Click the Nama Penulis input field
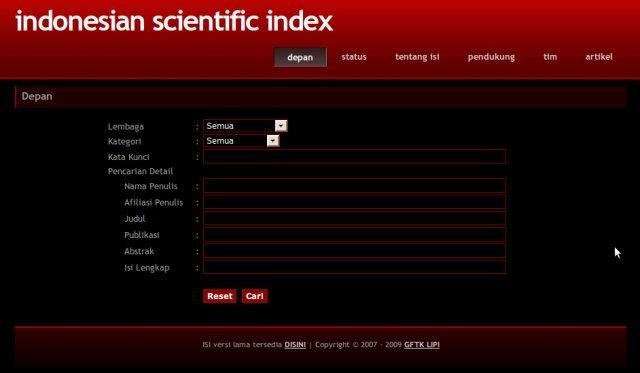The width and height of the screenshot is (640, 373). click(354, 186)
